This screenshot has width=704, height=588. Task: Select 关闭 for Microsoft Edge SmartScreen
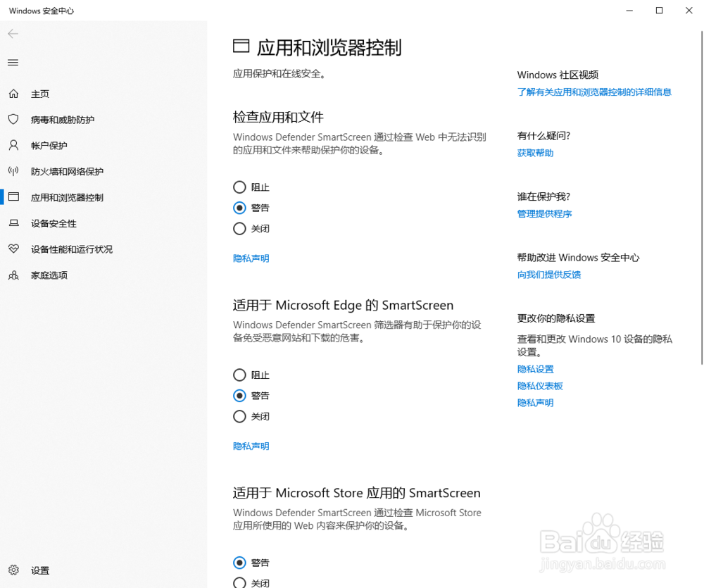[240, 416]
